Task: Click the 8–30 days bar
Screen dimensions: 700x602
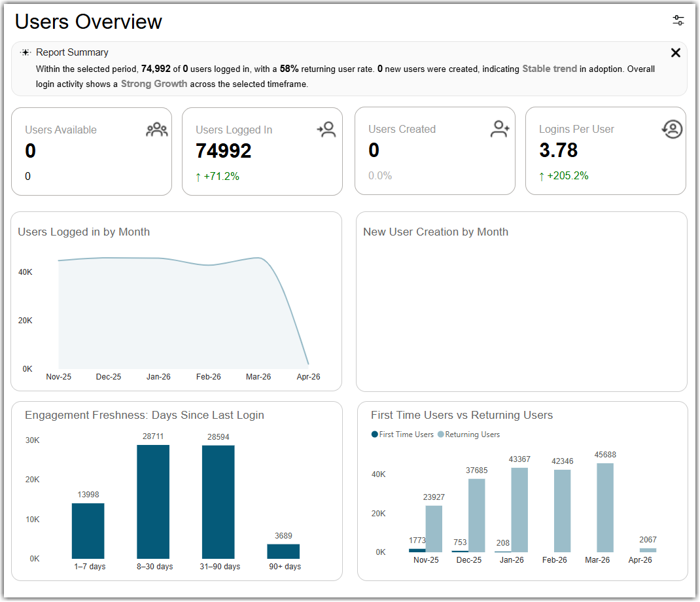Action: pos(153,502)
